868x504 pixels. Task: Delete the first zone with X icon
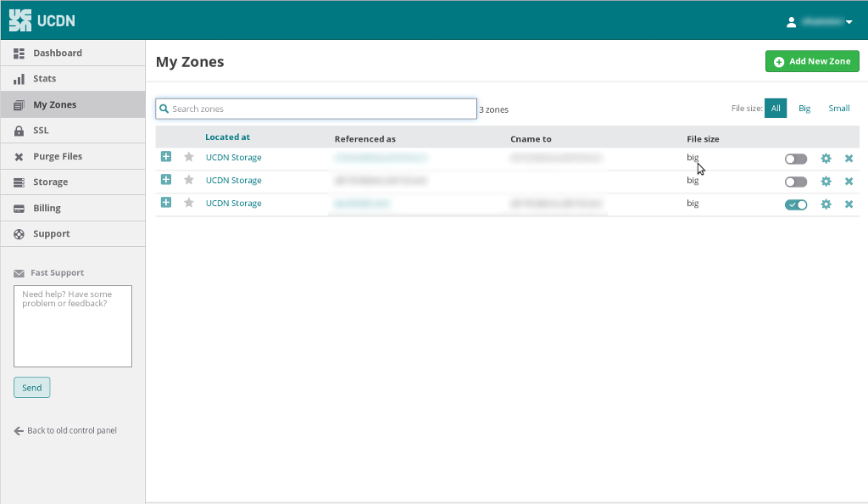click(849, 159)
